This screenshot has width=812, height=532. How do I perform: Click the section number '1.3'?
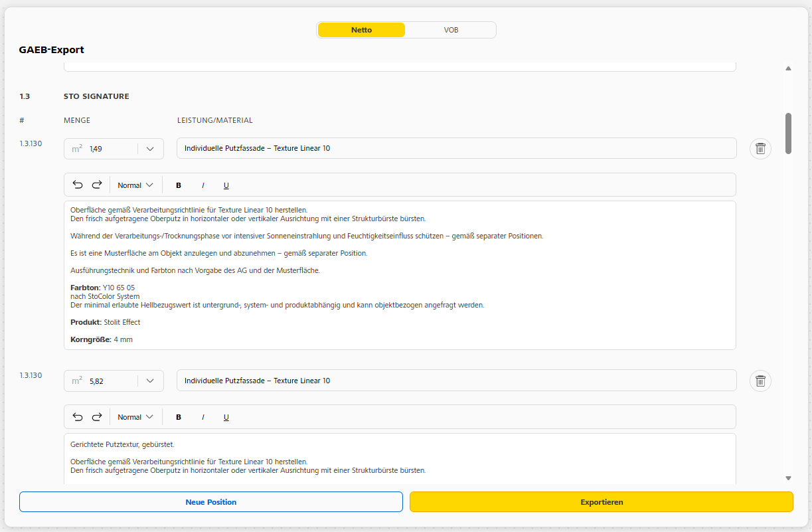[25, 96]
